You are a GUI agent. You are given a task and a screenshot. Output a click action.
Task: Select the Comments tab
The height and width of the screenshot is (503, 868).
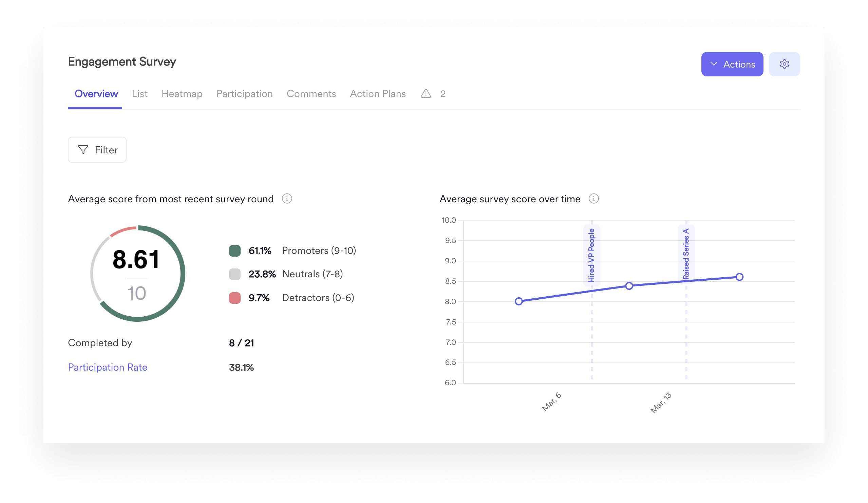311,93
